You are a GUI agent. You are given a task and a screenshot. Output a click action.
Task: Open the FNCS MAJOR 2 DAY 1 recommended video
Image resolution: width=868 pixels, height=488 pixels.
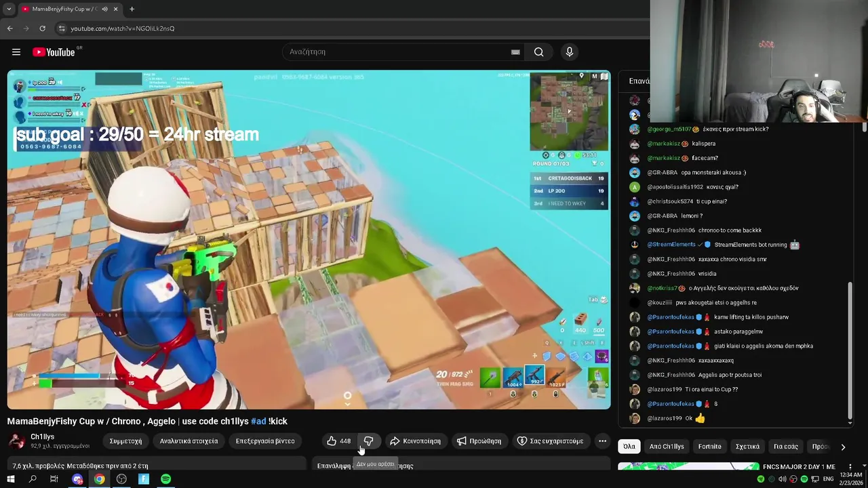(799, 467)
